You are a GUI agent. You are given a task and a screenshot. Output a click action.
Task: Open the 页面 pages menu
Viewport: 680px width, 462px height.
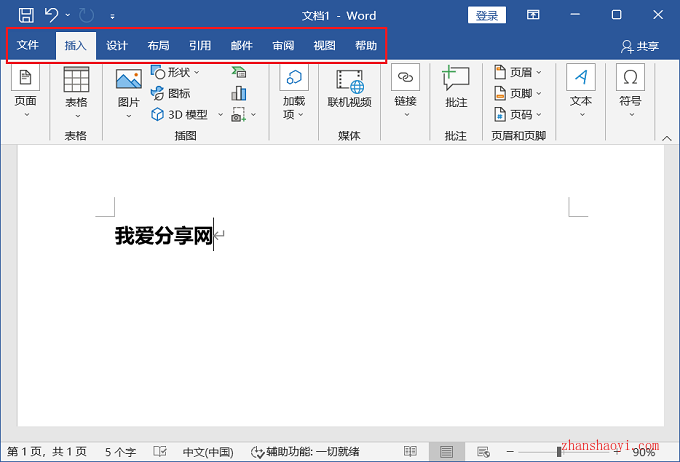tap(26, 91)
